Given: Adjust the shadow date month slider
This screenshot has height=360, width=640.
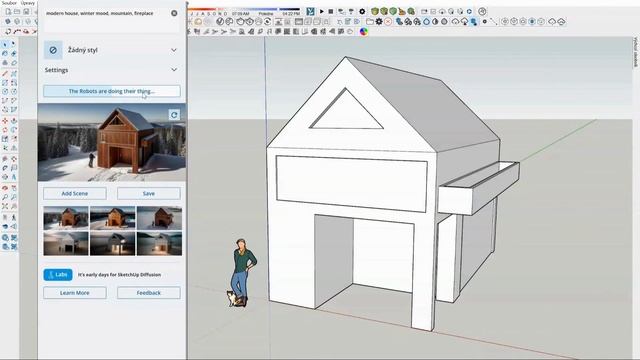Looking at the screenshot, I should point(208,9).
